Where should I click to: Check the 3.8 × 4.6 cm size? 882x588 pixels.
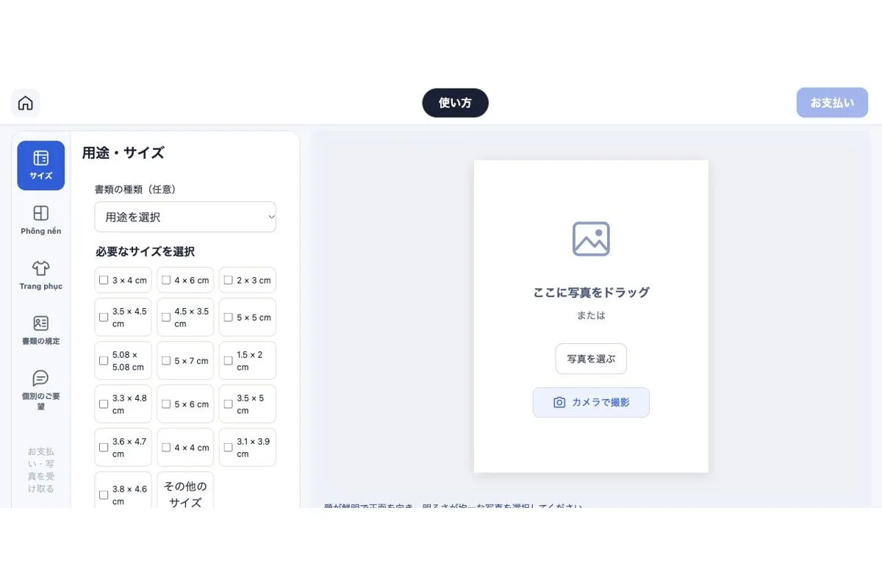point(104,495)
